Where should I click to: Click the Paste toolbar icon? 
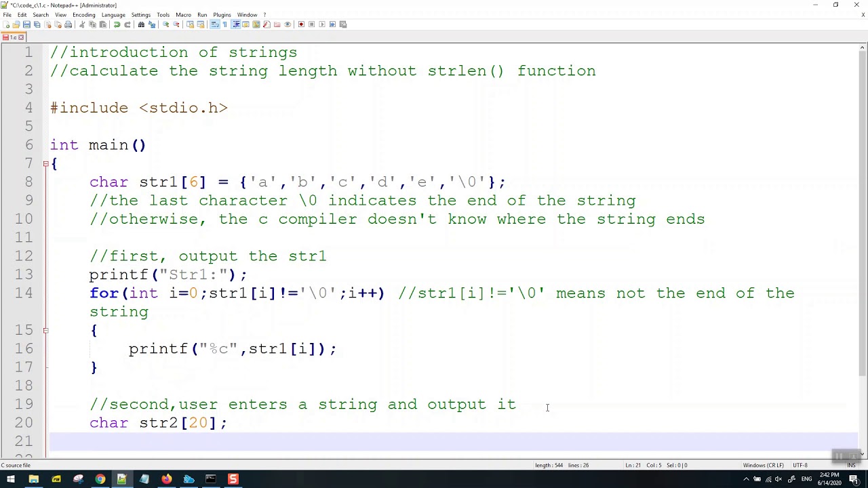pos(103,24)
